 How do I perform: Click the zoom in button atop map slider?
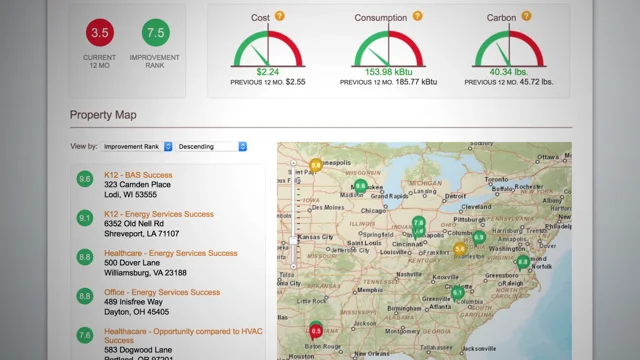(293, 163)
